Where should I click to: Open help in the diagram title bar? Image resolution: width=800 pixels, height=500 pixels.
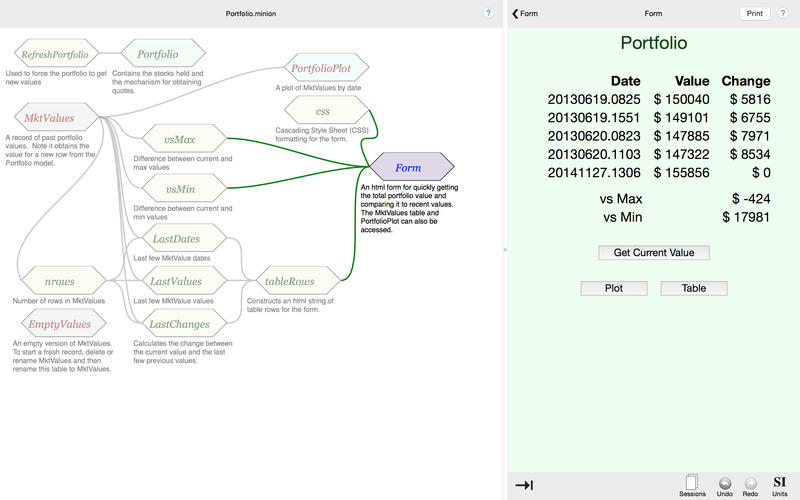[x=488, y=13]
